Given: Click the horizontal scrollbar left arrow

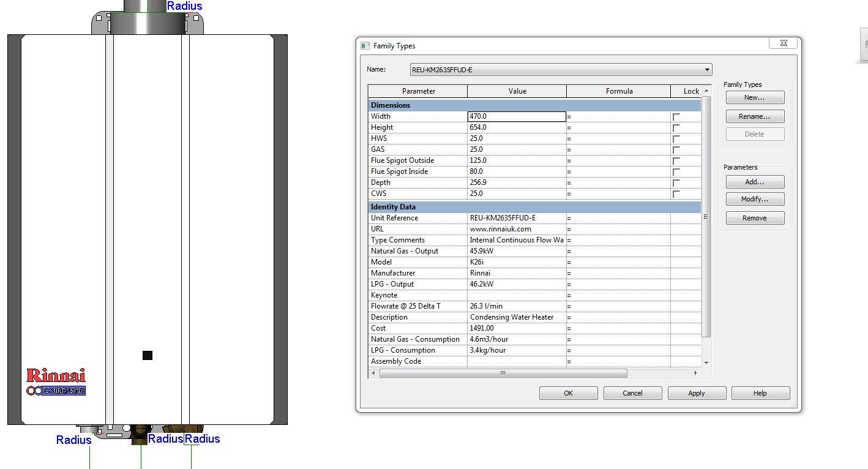Looking at the screenshot, I should point(373,373).
